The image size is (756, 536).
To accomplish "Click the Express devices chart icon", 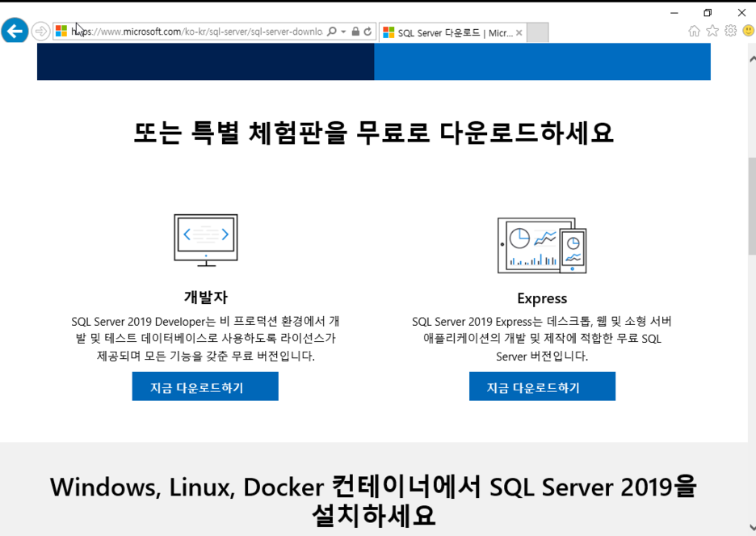I will point(542,245).
